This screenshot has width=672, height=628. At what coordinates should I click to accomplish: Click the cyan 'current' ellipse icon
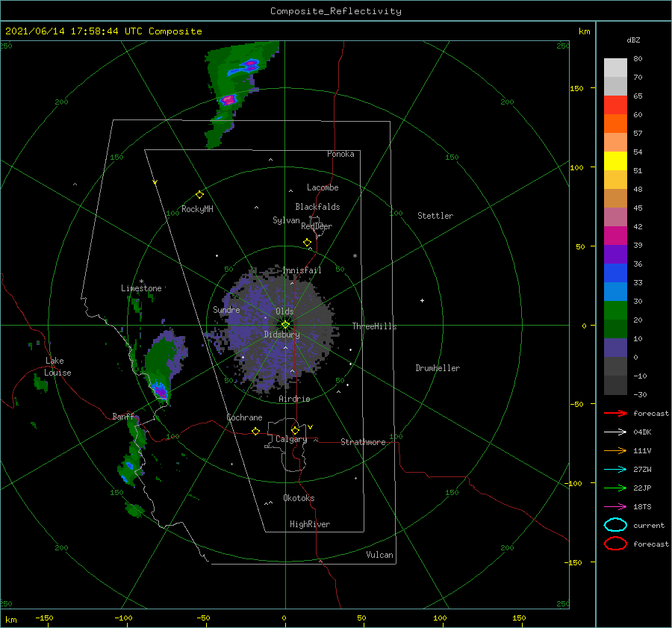click(x=615, y=525)
